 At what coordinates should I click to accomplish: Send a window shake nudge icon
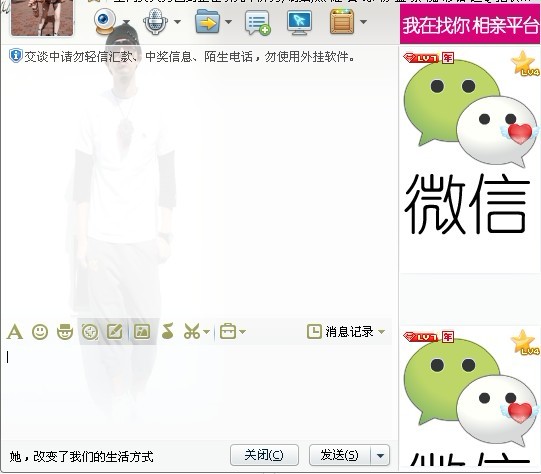(90, 332)
